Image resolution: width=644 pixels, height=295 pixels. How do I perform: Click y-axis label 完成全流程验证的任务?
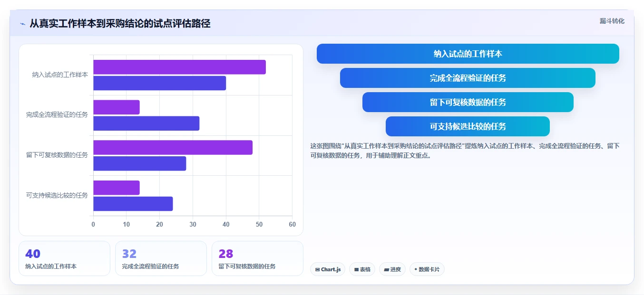[57, 115]
